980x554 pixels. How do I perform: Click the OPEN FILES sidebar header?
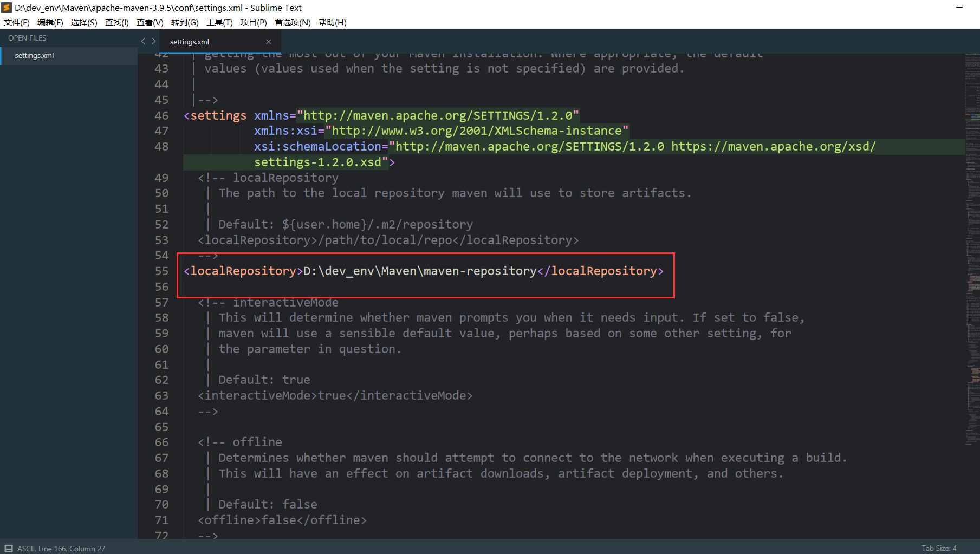pyautogui.click(x=27, y=38)
